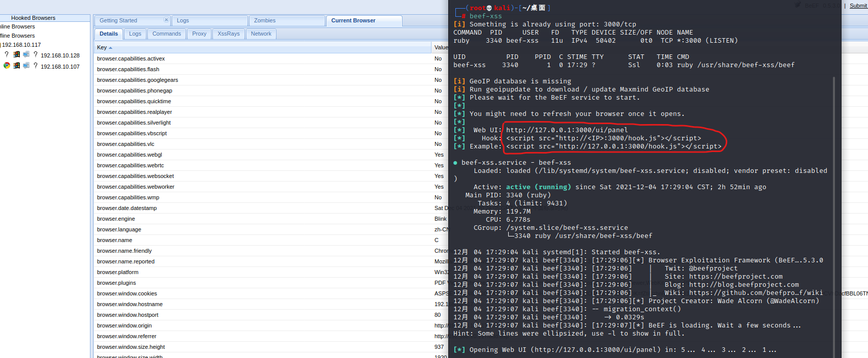Select browser.window.hostname row
This screenshot has width=868, height=358.
[271, 304]
